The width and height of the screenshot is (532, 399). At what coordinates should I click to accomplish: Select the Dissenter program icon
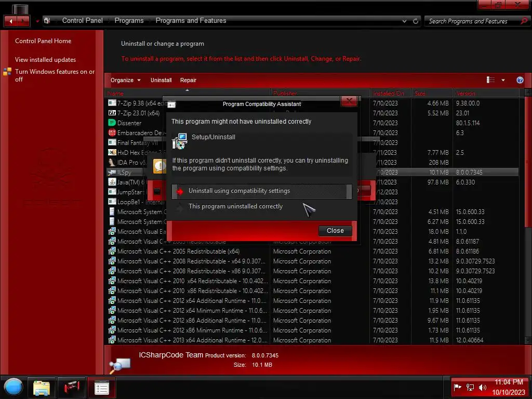click(x=112, y=123)
